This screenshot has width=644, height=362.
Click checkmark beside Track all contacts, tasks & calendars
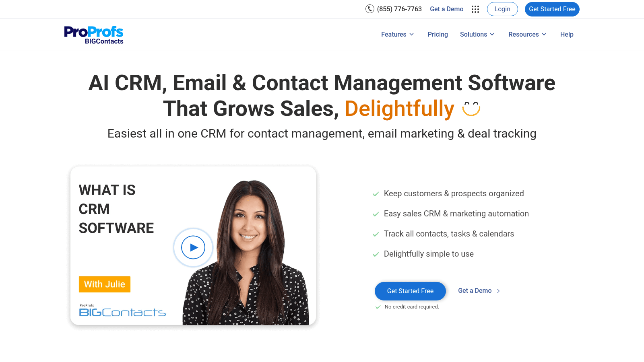376,234
